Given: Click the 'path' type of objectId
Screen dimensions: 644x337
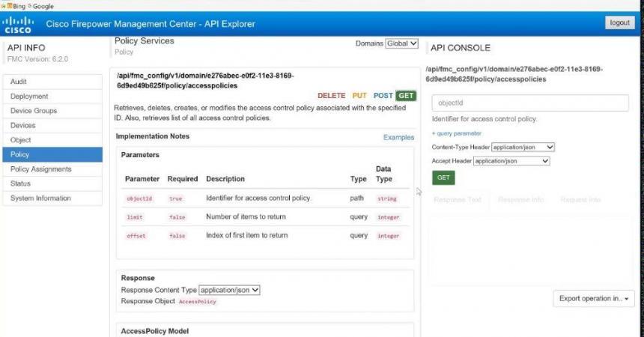Looking at the screenshot, I should pos(356,198).
